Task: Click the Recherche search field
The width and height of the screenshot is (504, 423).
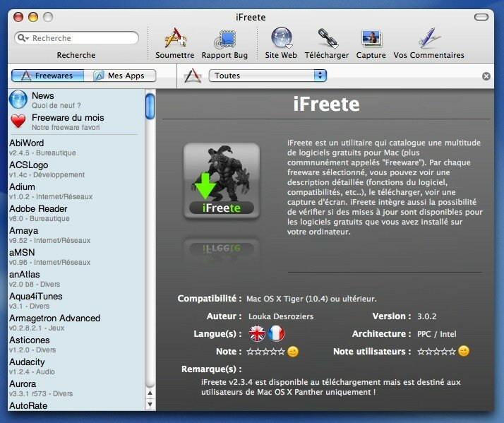Action: click(x=76, y=38)
